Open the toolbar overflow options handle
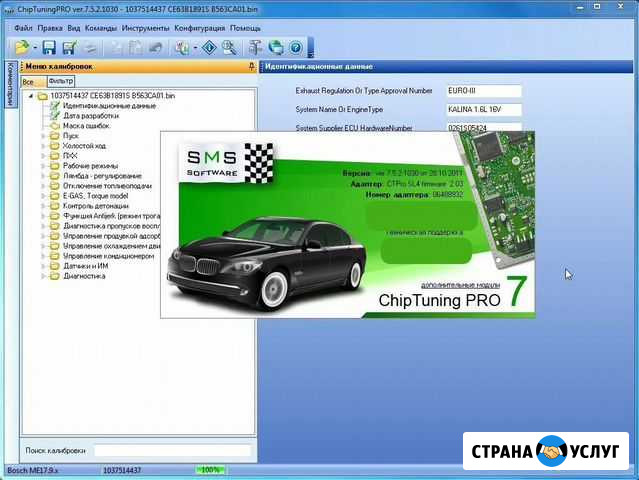639x480 pixels. pyautogui.click(x=311, y=48)
